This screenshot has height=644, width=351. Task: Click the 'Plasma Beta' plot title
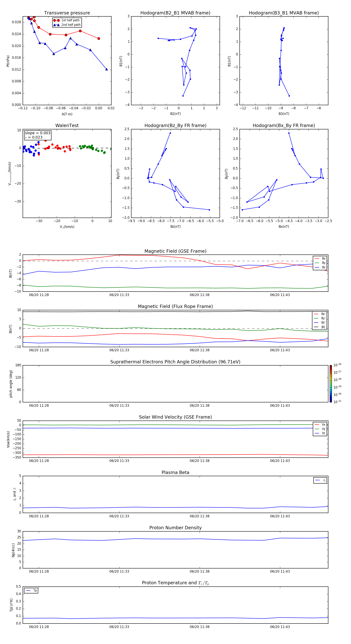(175, 472)
